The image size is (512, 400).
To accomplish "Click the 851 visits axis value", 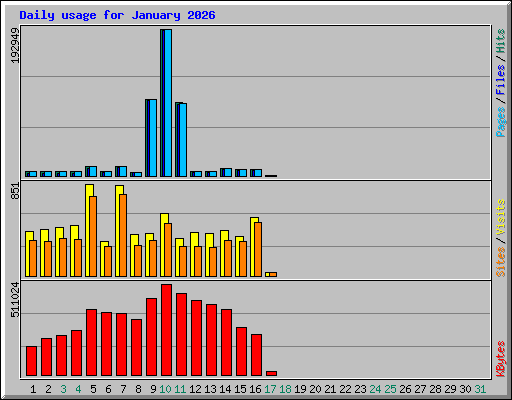I will (x=15, y=191).
